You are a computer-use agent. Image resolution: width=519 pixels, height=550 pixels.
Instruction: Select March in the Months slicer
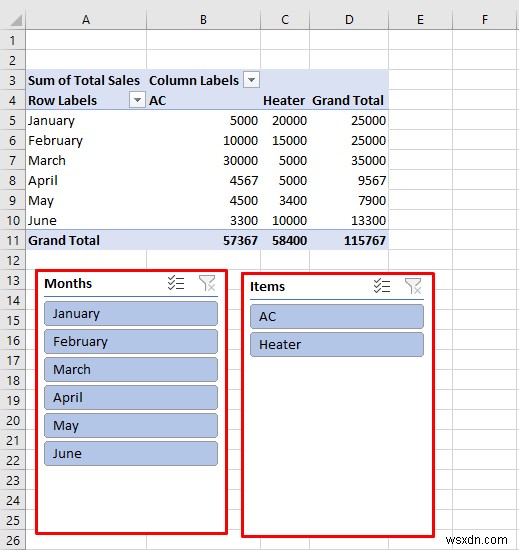(131, 370)
